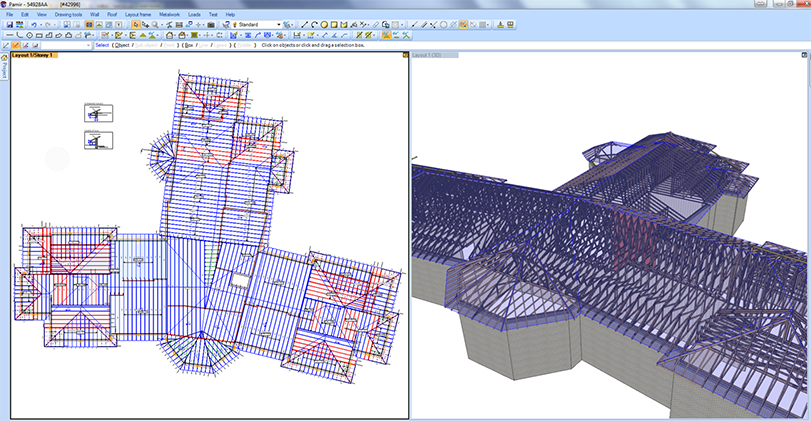Click the Undo arrow icon

coord(34,24)
